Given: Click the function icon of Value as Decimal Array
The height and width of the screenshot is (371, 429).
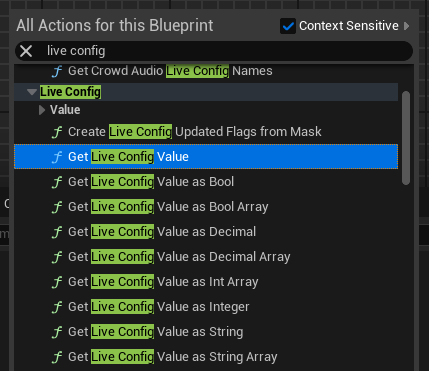Looking at the screenshot, I should click(x=57, y=257).
